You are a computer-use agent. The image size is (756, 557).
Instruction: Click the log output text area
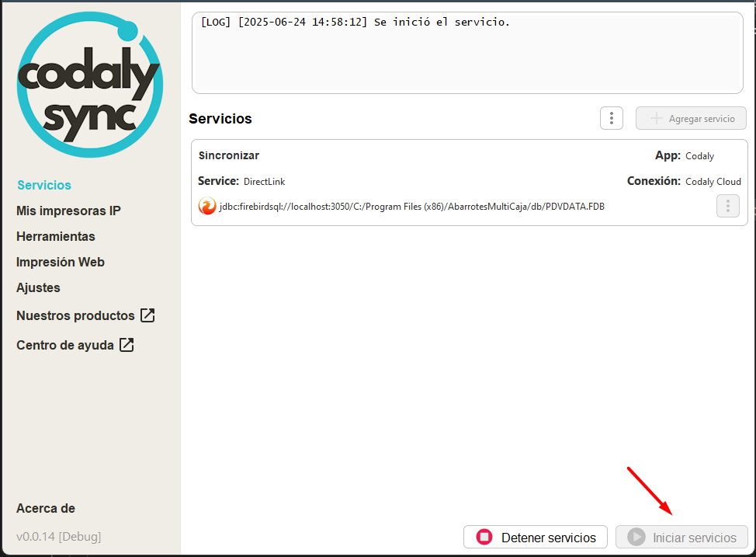(467, 53)
